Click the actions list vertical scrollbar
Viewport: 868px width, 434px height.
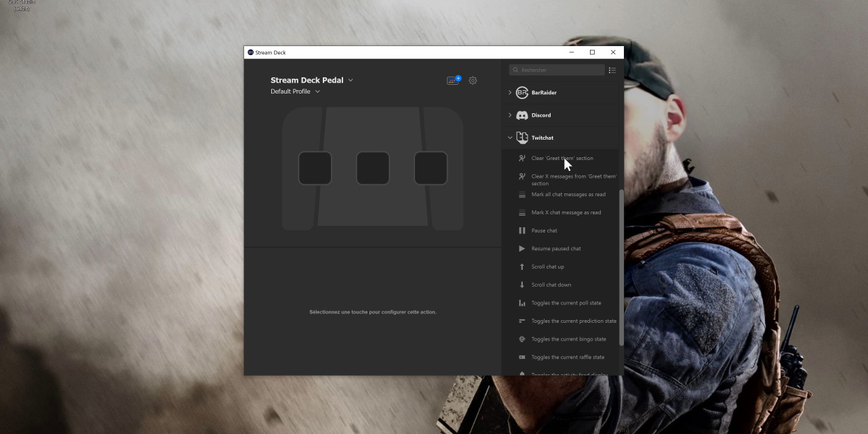point(620,264)
